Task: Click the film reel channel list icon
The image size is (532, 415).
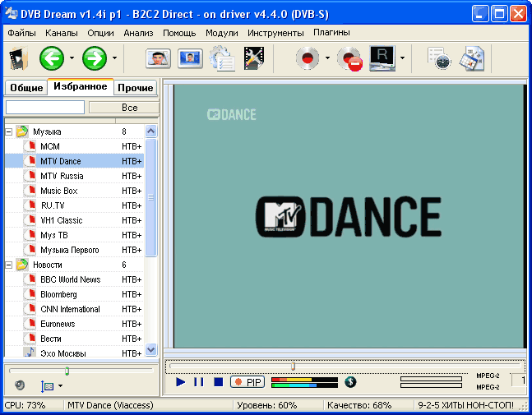Action: (18, 58)
